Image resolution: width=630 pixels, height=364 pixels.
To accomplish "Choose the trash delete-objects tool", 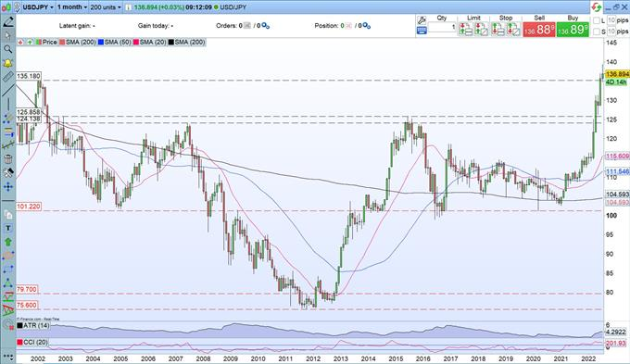I will 7,159.
